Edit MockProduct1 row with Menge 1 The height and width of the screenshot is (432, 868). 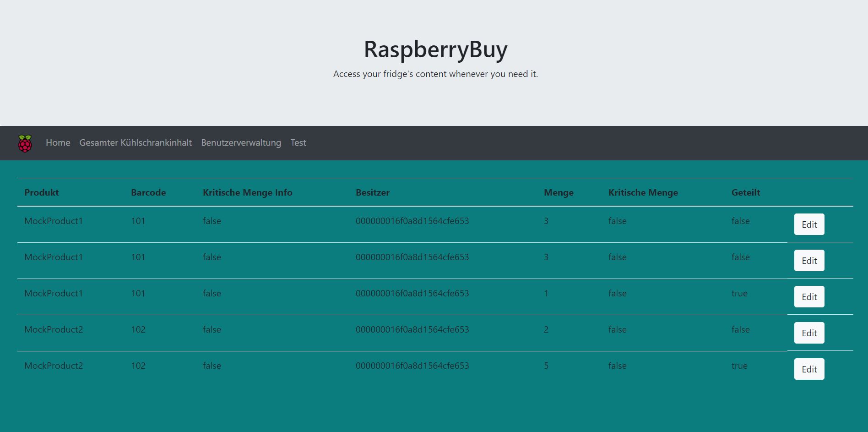[x=809, y=297]
